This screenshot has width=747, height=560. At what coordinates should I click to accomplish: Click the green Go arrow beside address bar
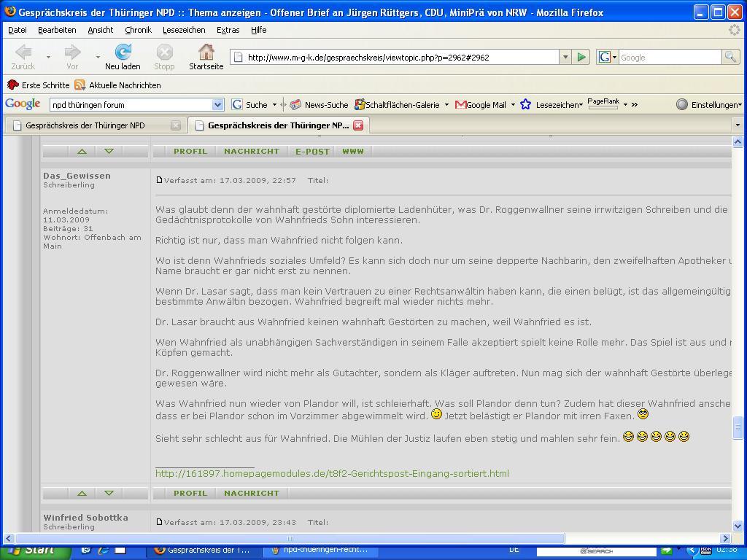[581, 57]
